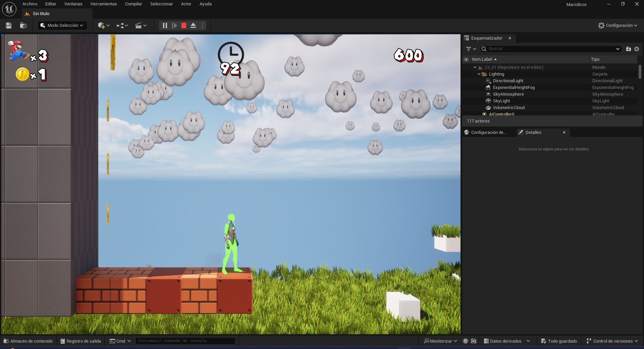Click the SkyLight dome icon
This screenshot has height=349, width=644.
[488, 101]
